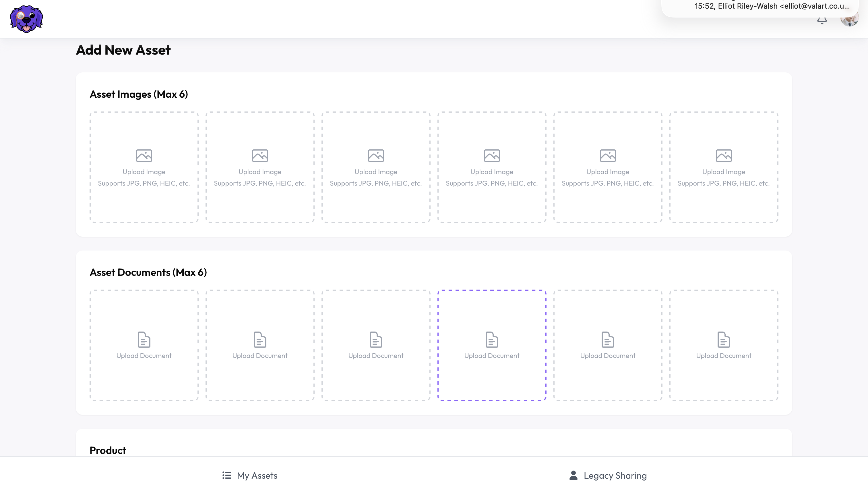Switch to the Legacy Sharing tab
The height and width of the screenshot is (493, 868).
click(615, 475)
